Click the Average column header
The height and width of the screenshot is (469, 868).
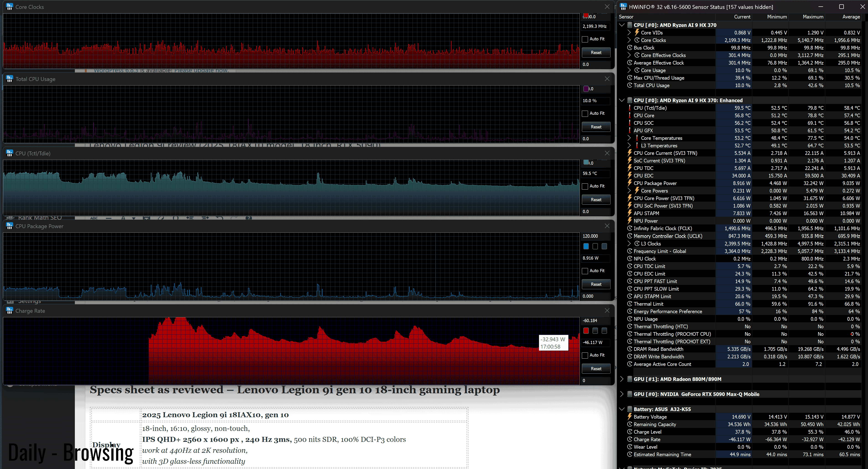(x=851, y=17)
